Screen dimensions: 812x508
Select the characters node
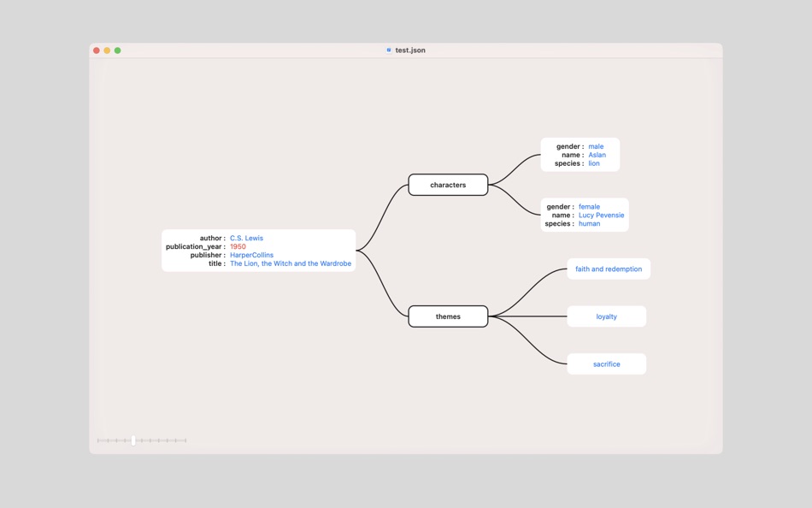click(448, 185)
